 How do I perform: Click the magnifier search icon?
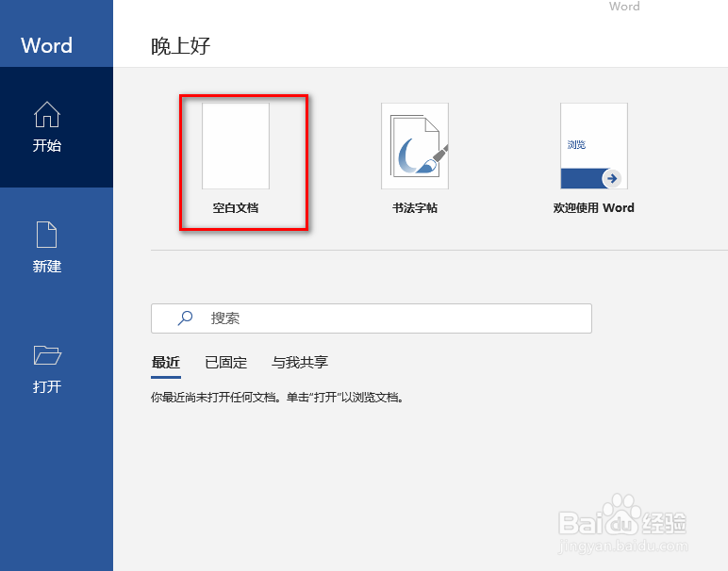point(185,318)
